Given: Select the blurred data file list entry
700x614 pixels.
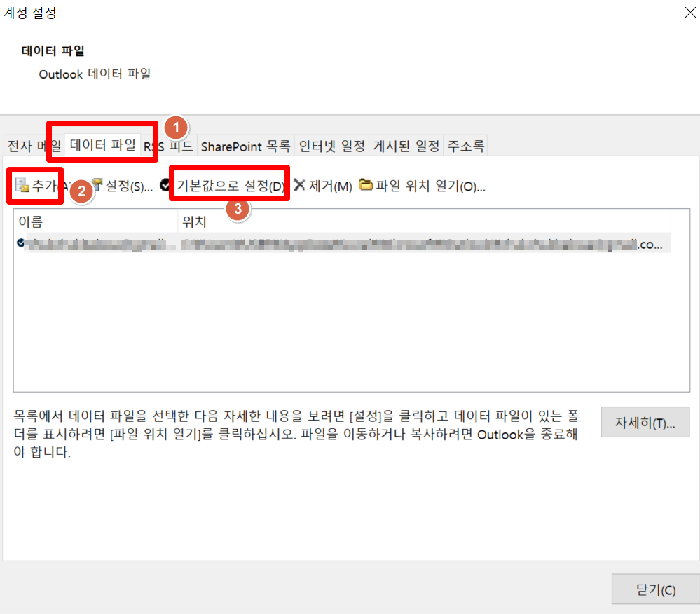Looking at the screenshot, I should point(343,243).
